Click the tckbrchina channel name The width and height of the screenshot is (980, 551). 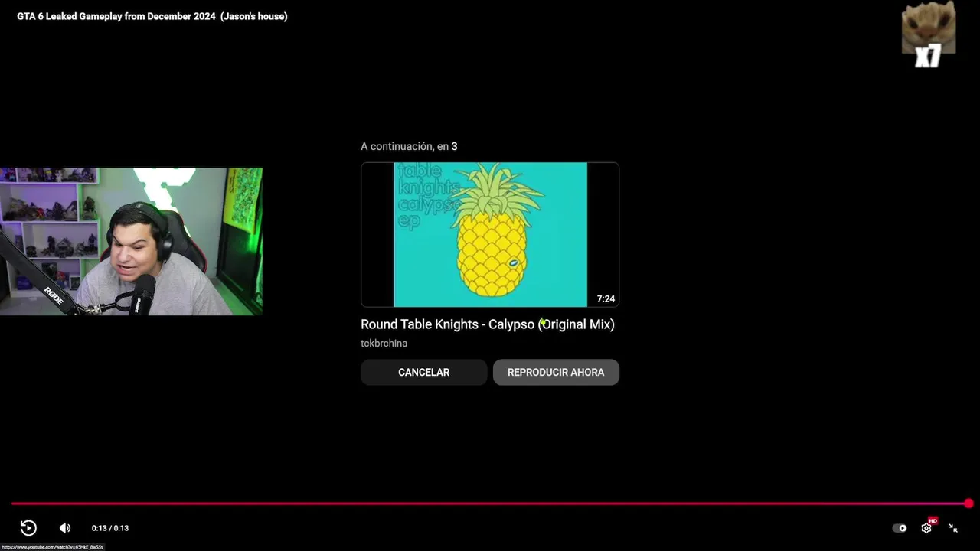384,344
